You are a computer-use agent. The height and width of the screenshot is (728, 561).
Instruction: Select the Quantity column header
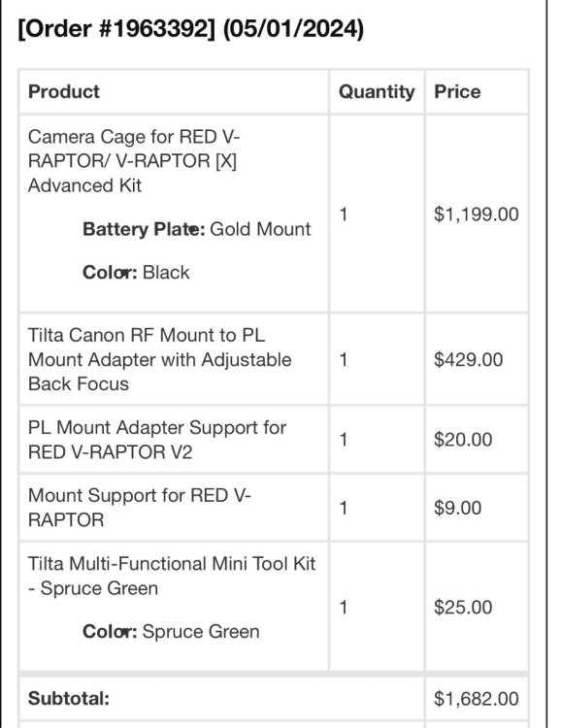377,91
